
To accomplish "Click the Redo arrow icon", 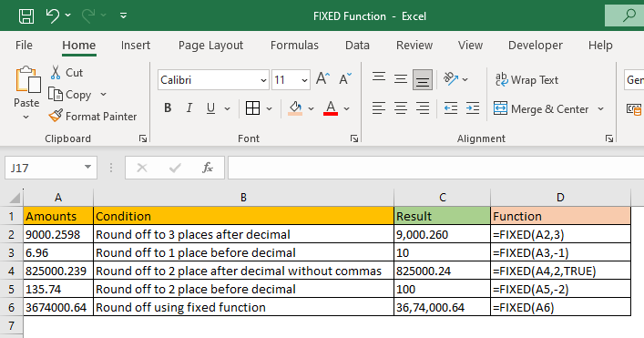I will click(87, 15).
